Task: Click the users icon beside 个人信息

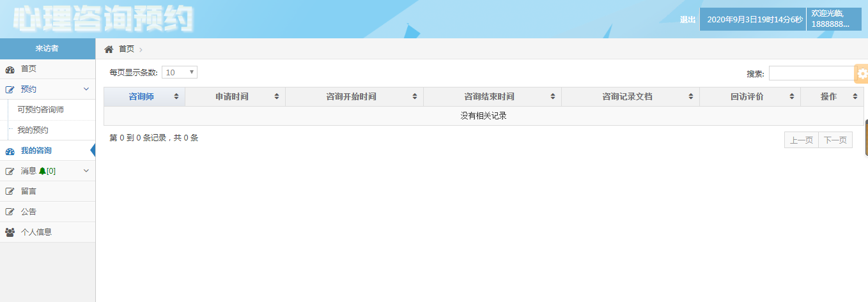Action: (10, 232)
